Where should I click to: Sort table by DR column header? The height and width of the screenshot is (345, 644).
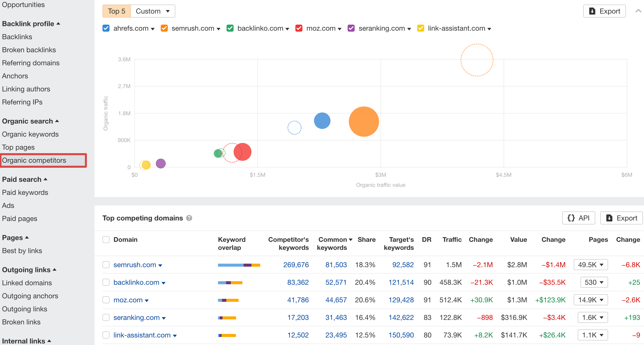click(426, 240)
